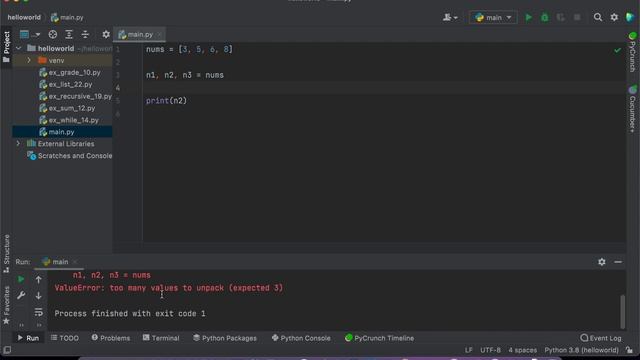The image size is (640, 360).
Task: Click ValueError message in console
Action: click(x=169, y=288)
